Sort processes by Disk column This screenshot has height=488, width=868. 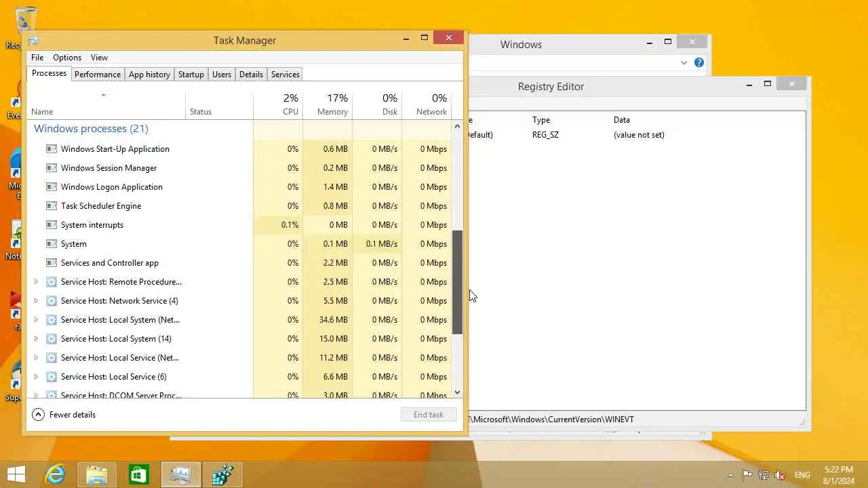tap(377, 104)
